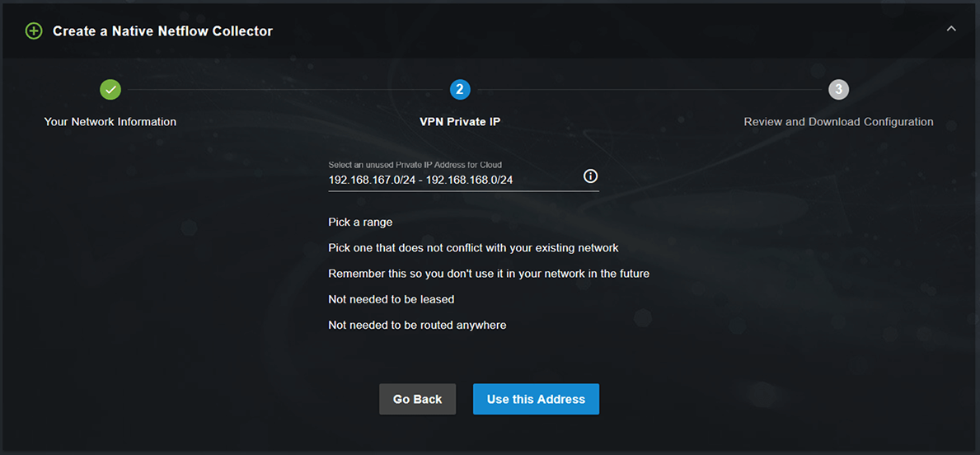Click progress line between steps 2 and 3

click(649, 89)
